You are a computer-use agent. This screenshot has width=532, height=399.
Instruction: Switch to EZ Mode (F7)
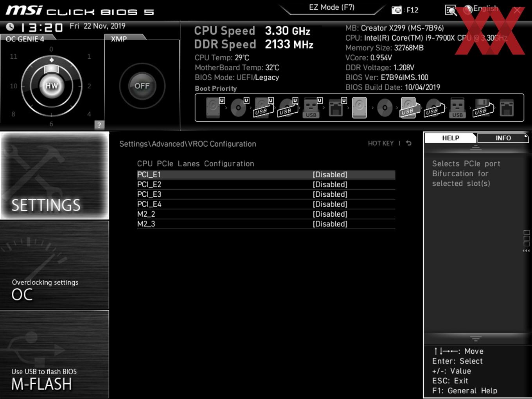pyautogui.click(x=332, y=7)
